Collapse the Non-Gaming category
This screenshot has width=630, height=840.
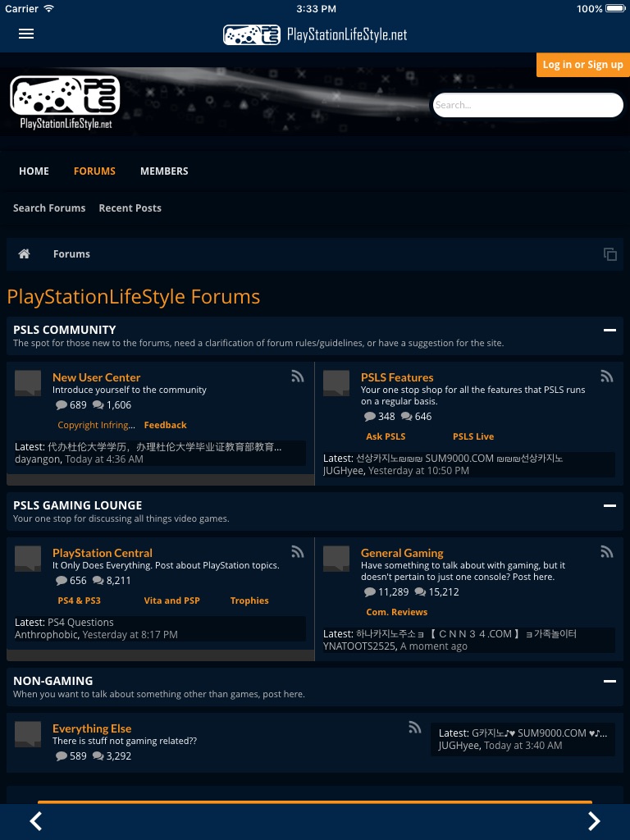pos(609,682)
